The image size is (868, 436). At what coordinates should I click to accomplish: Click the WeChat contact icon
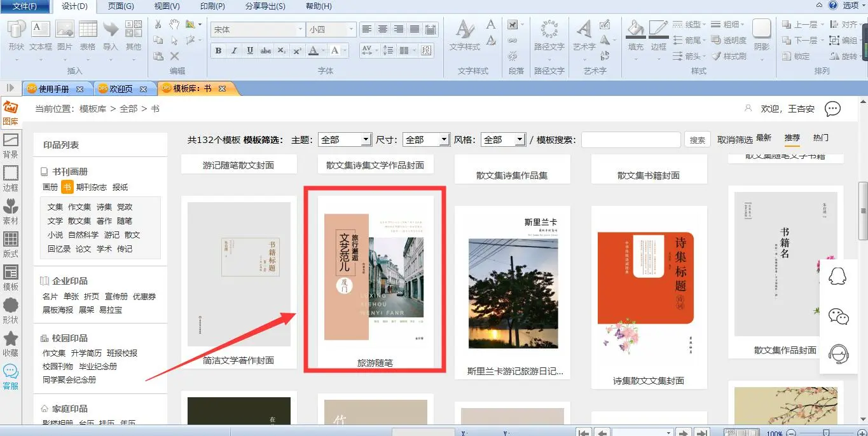point(838,316)
